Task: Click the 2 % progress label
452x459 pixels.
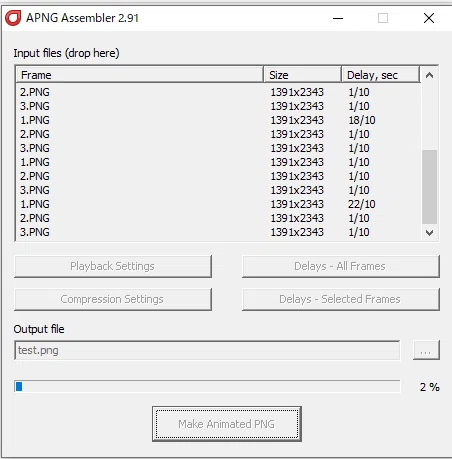Action: 429,387
